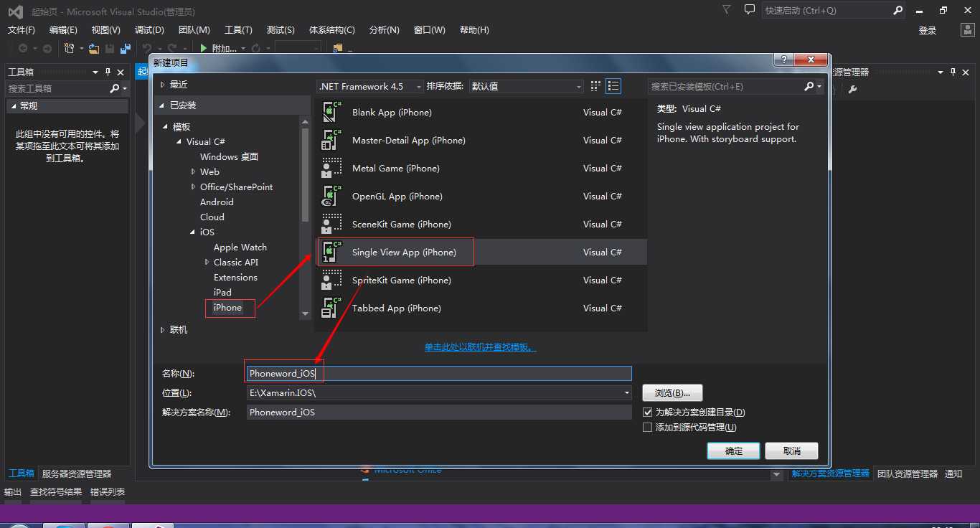Expand the Classic API tree node arrow
The width and height of the screenshot is (980, 528).
pos(207,262)
